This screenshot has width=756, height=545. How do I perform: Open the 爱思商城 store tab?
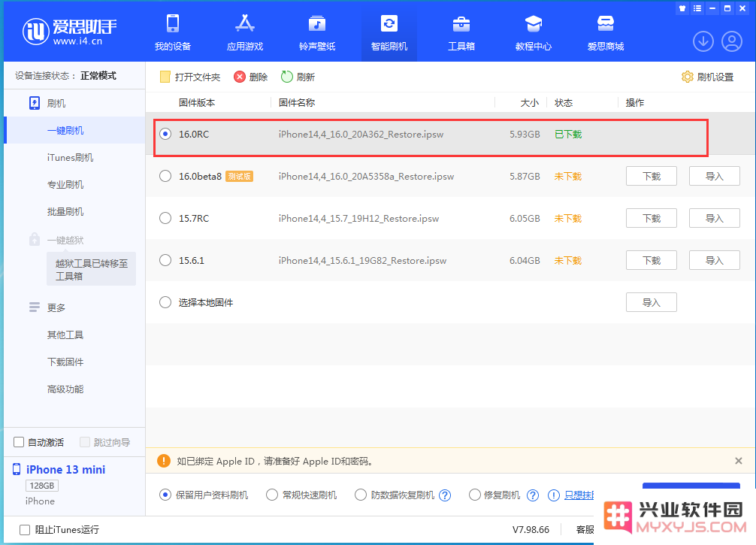pyautogui.click(x=606, y=33)
